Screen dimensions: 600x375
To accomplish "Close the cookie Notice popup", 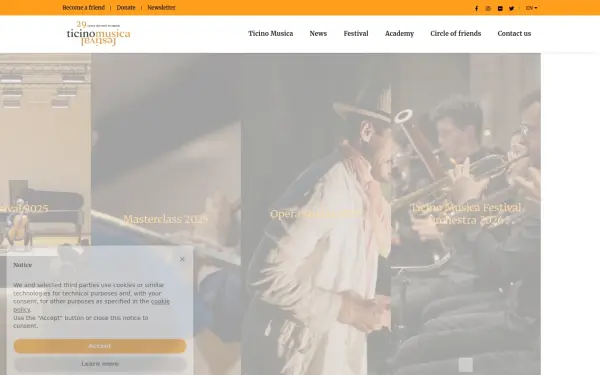I will click(x=182, y=259).
